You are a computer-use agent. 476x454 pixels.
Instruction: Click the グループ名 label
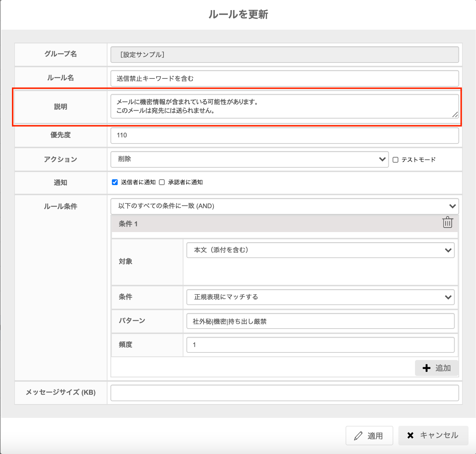60,54
